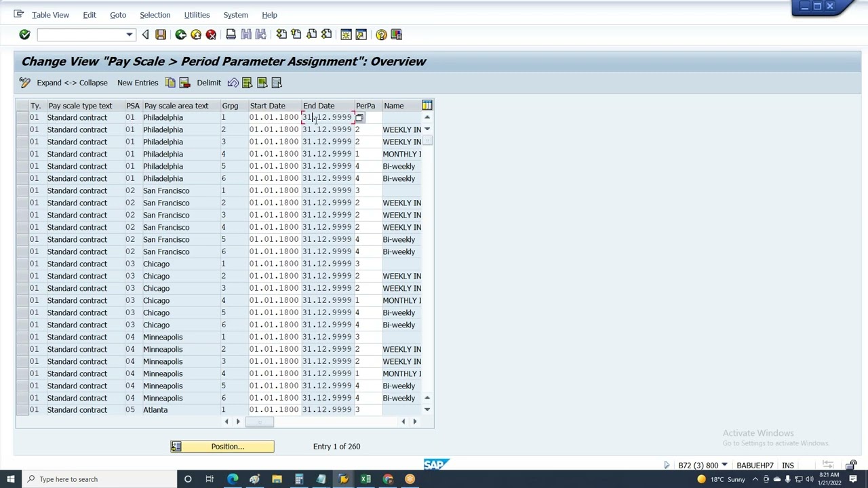Click the Copy As icon
The width and height of the screenshot is (868, 488).
coord(170,83)
